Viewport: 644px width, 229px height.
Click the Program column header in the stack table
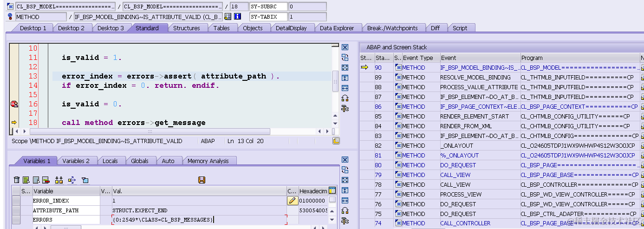(x=579, y=58)
